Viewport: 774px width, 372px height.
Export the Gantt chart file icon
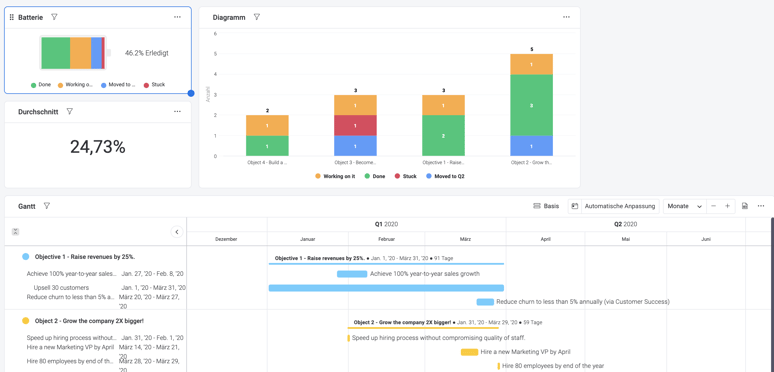point(745,206)
